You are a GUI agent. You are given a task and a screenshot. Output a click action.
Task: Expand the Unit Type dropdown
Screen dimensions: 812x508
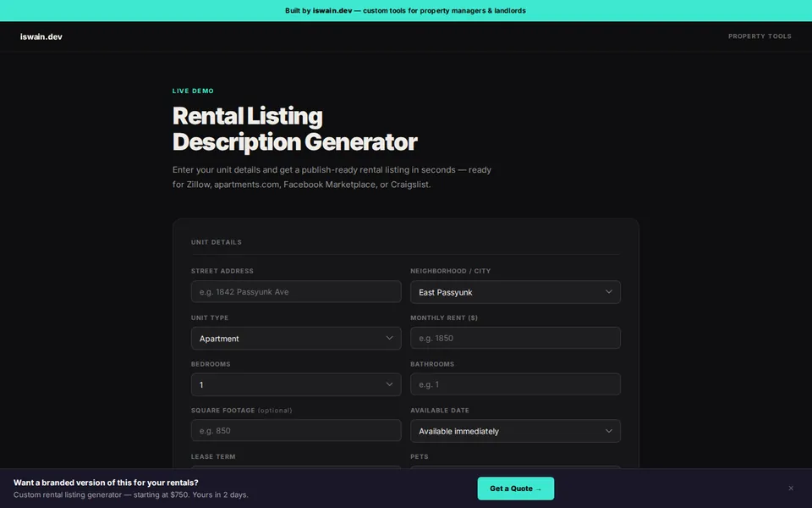tap(296, 338)
